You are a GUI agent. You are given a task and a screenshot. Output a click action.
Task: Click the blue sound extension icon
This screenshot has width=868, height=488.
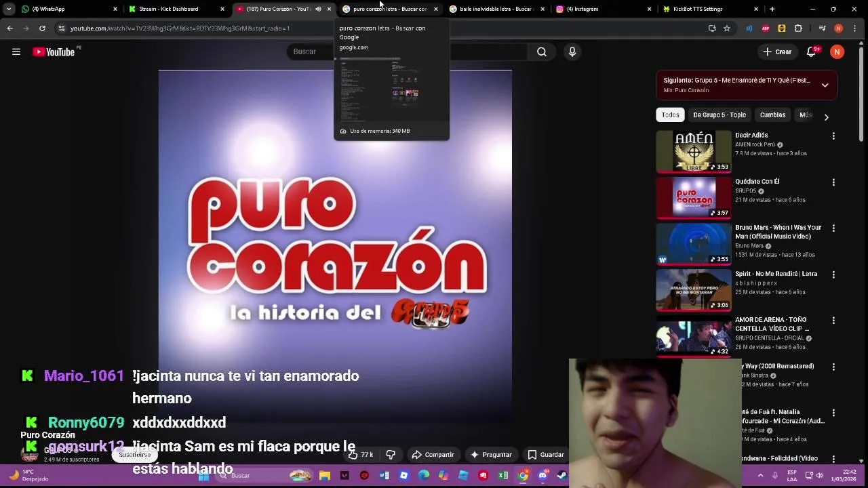click(749, 28)
